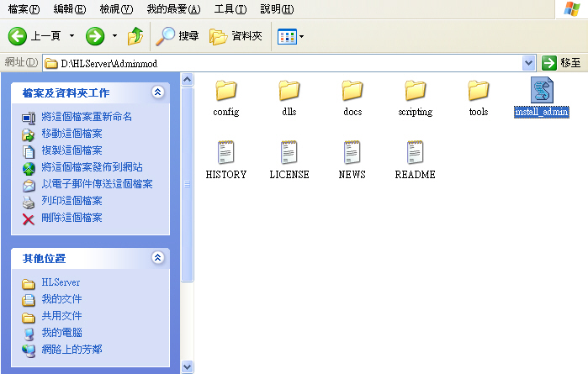588x374 pixels.
Task: Open the 工具(T) menu
Action: click(230, 9)
